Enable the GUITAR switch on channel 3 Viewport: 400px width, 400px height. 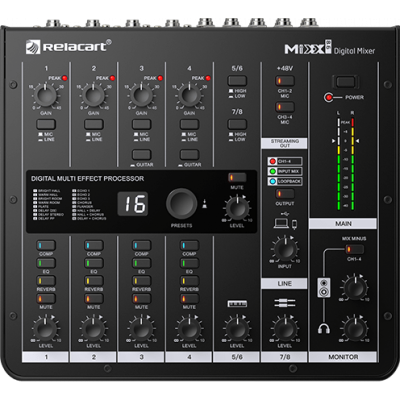142,154
